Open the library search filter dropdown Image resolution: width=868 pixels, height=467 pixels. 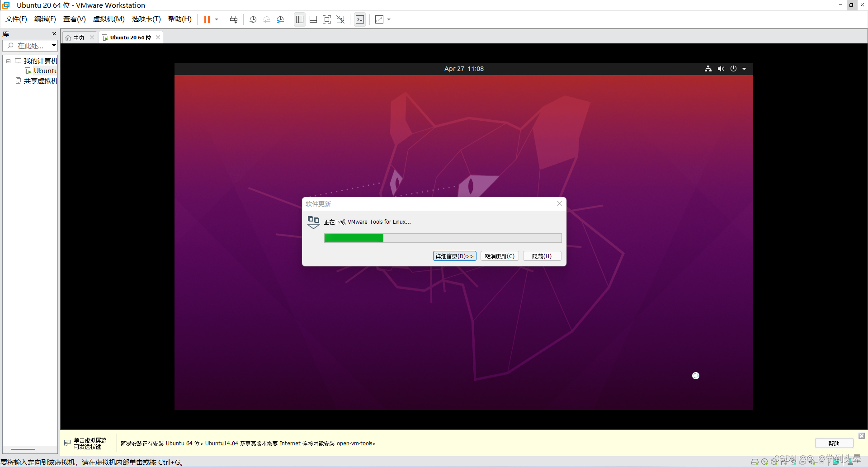click(54, 46)
